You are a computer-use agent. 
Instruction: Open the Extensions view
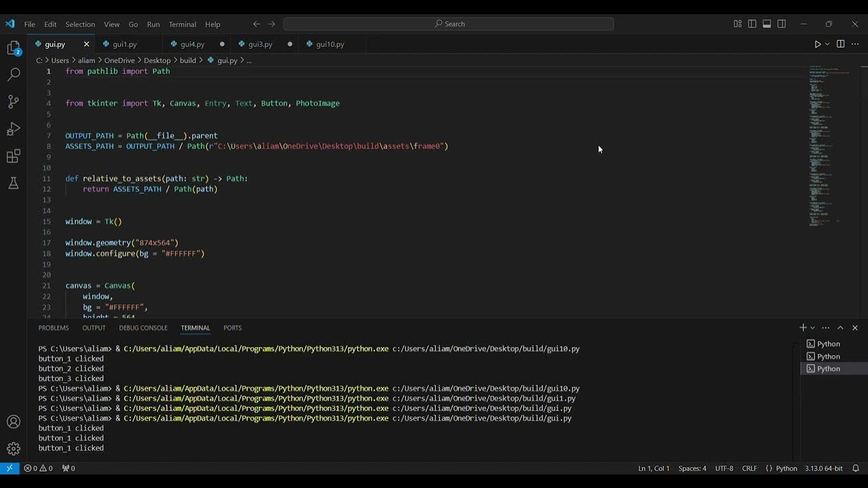[x=14, y=157]
